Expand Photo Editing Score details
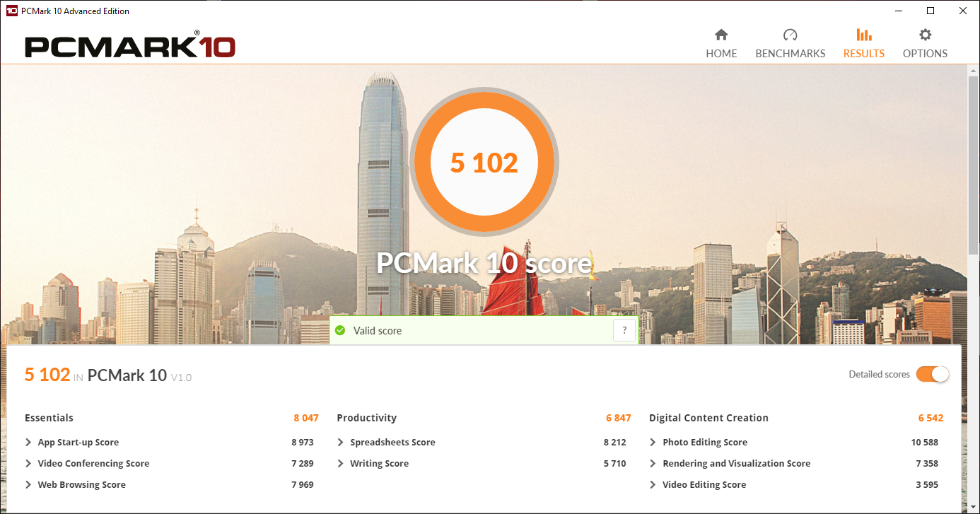This screenshot has width=980, height=514. click(653, 443)
